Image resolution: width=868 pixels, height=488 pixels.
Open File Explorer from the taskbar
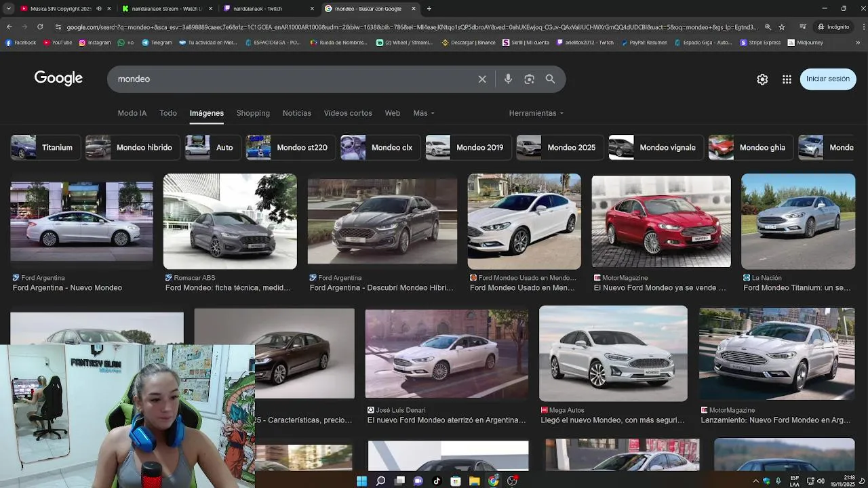tap(475, 481)
